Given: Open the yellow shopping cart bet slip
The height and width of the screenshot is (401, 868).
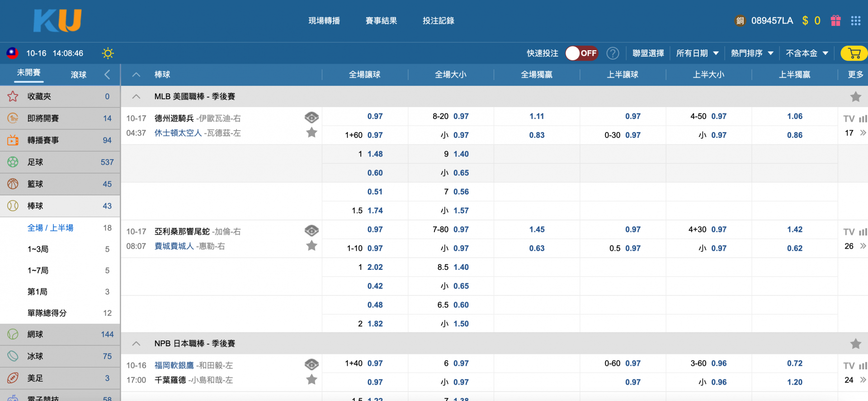Looking at the screenshot, I should click(854, 53).
